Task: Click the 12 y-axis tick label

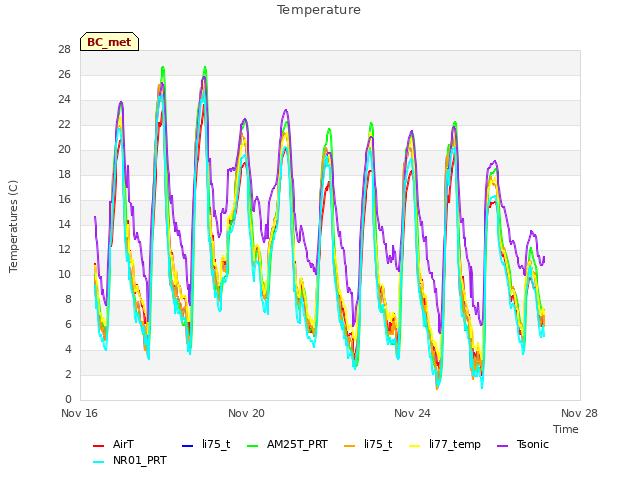Action: click(x=64, y=249)
